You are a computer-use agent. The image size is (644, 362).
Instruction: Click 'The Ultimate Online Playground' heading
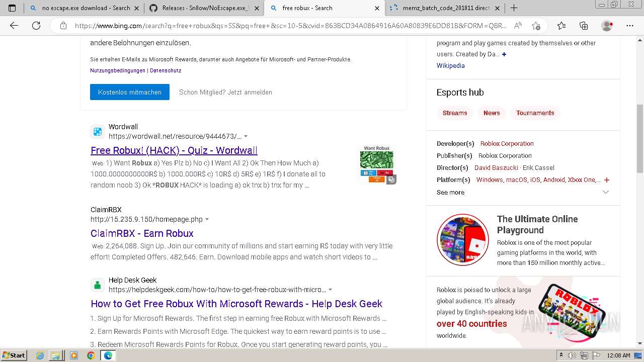pyautogui.click(x=537, y=224)
